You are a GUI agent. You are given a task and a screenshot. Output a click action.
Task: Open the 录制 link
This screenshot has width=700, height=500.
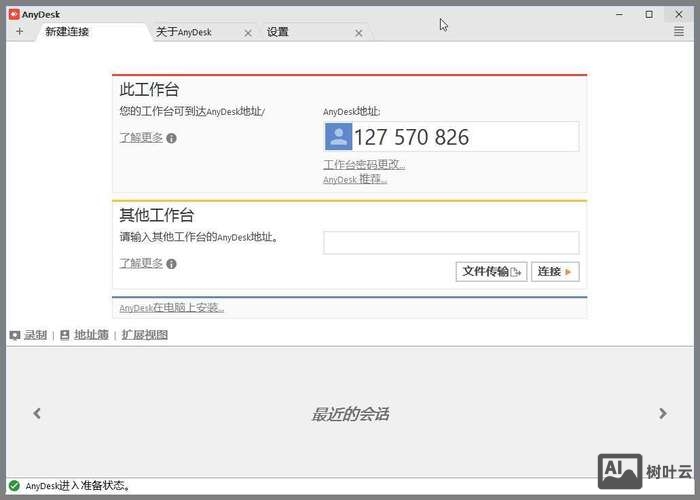(x=35, y=335)
